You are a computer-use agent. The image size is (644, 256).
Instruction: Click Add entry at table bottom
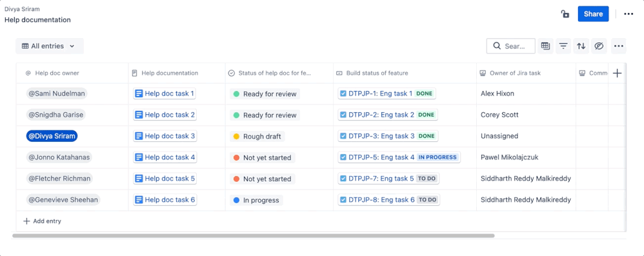click(43, 221)
